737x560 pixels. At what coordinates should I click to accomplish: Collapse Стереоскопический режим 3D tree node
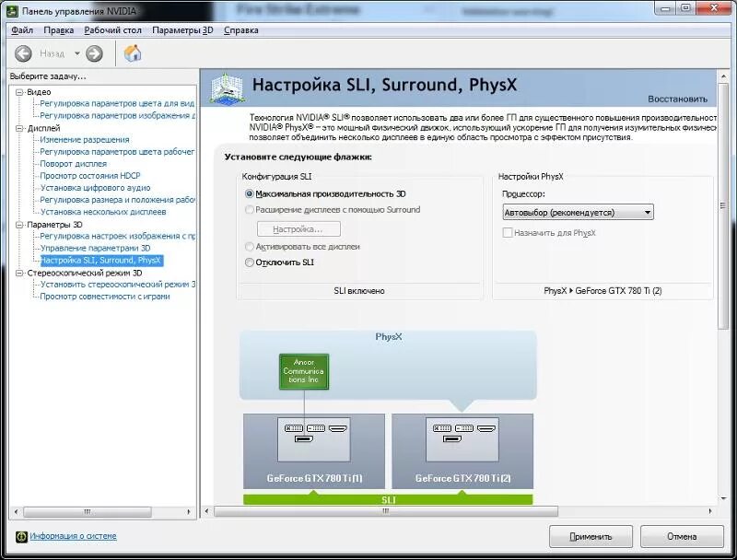coord(19,273)
